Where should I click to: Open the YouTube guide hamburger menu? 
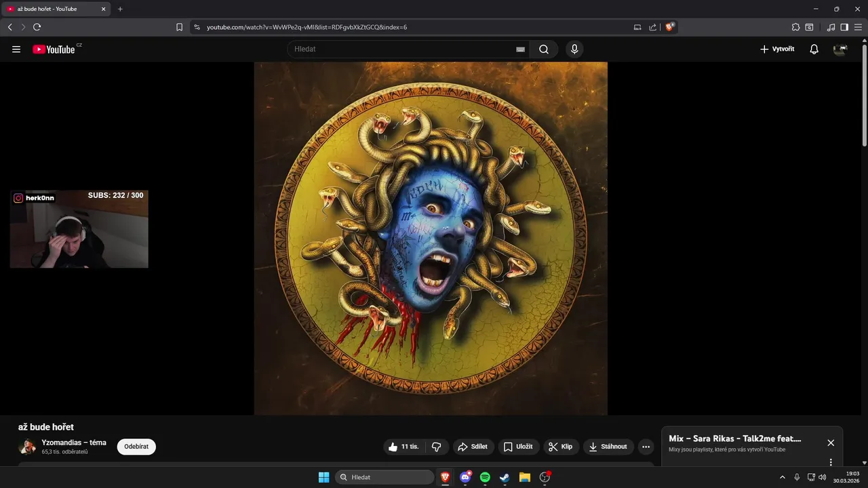coord(16,49)
